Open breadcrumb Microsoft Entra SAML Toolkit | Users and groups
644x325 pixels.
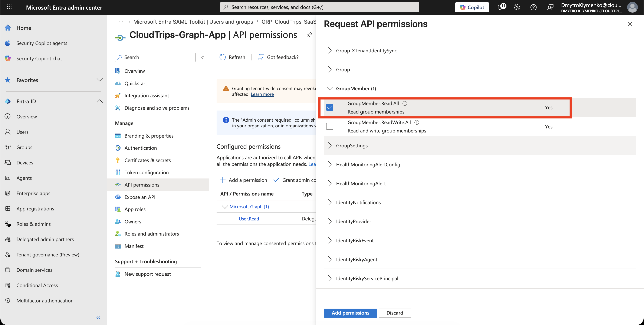193,22
